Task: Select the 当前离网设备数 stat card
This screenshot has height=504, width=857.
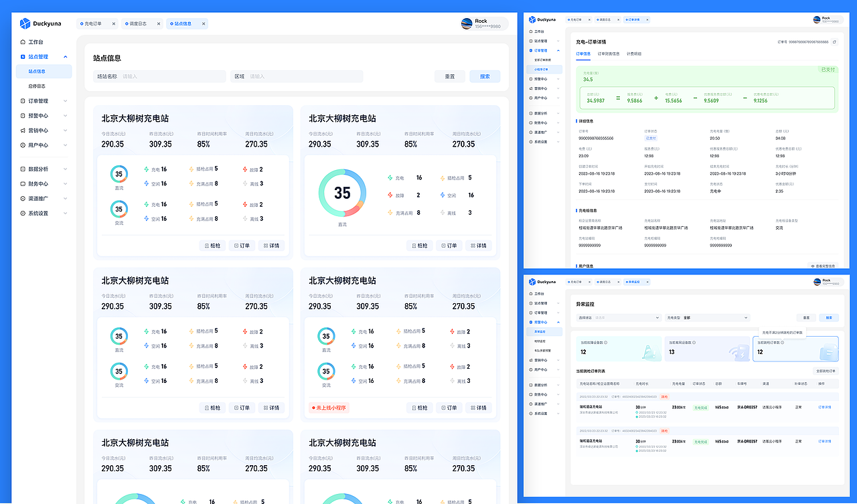Action: 707,349
